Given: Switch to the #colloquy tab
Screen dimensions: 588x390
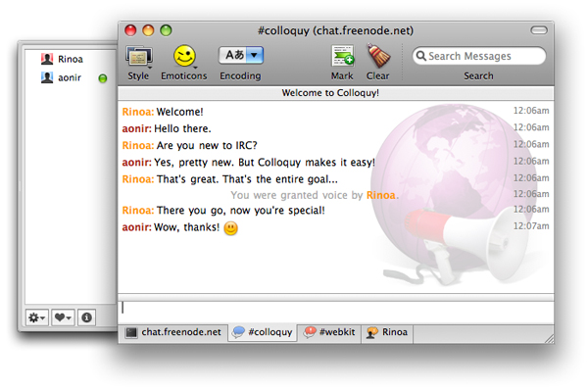Looking at the screenshot, I should 262,332.
